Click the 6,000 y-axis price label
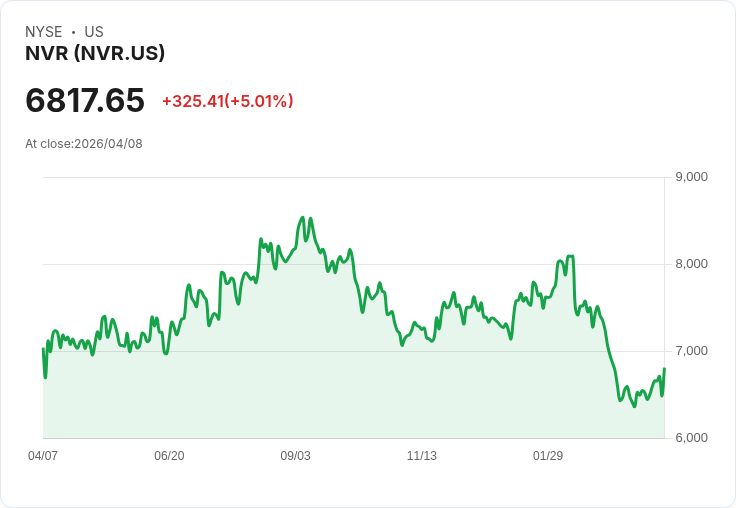The width and height of the screenshot is (736, 508). click(692, 438)
